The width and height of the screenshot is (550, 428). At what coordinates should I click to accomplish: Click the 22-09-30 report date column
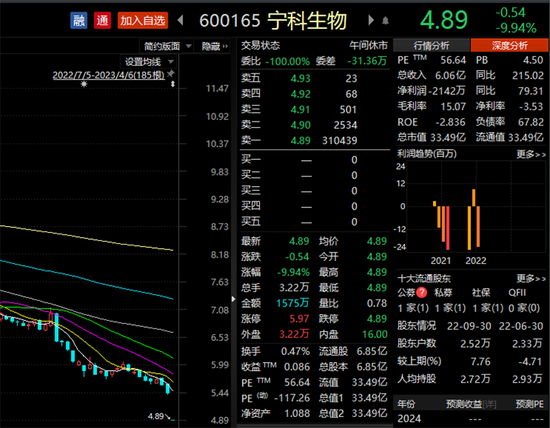point(469,326)
